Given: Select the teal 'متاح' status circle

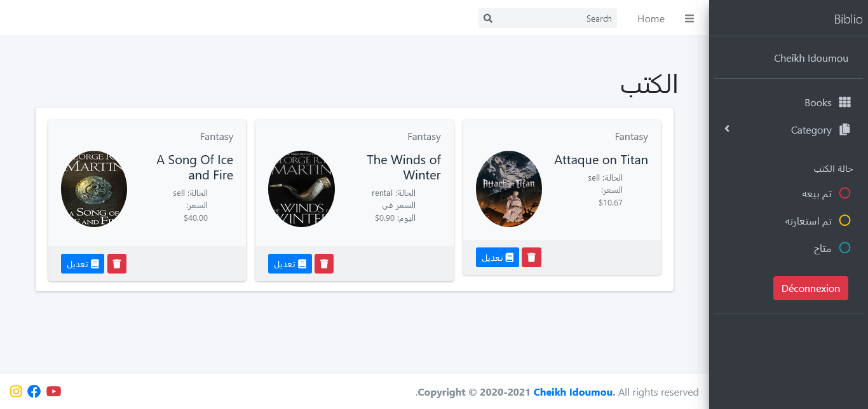Looking at the screenshot, I should coord(844,248).
